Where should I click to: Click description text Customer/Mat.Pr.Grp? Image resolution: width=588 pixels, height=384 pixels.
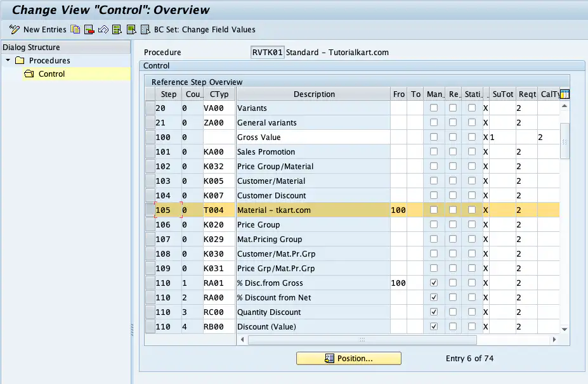coord(277,254)
